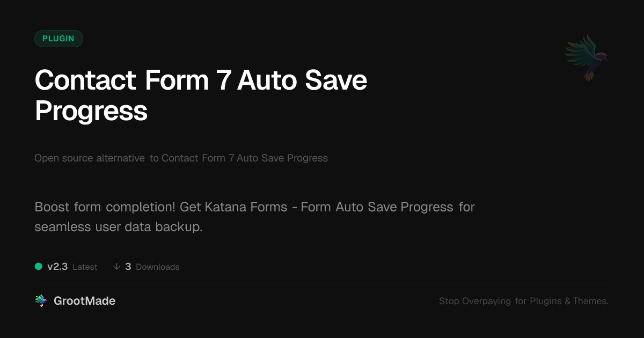644x338 pixels.
Task: Click the horizontal divider line above the footer
Action: (x=322, y=284)
